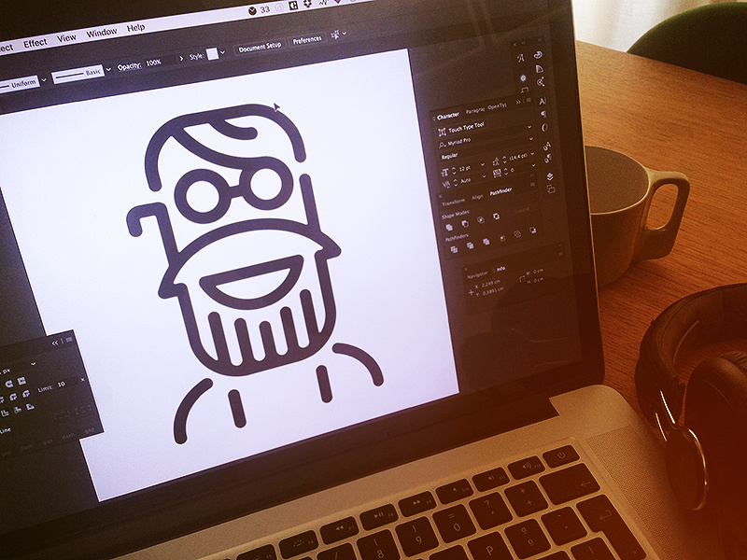The image size is (747, 560).
Task: Click the Divide pathfinder icon
Action: pyautogui.click(x=454, y=249)
